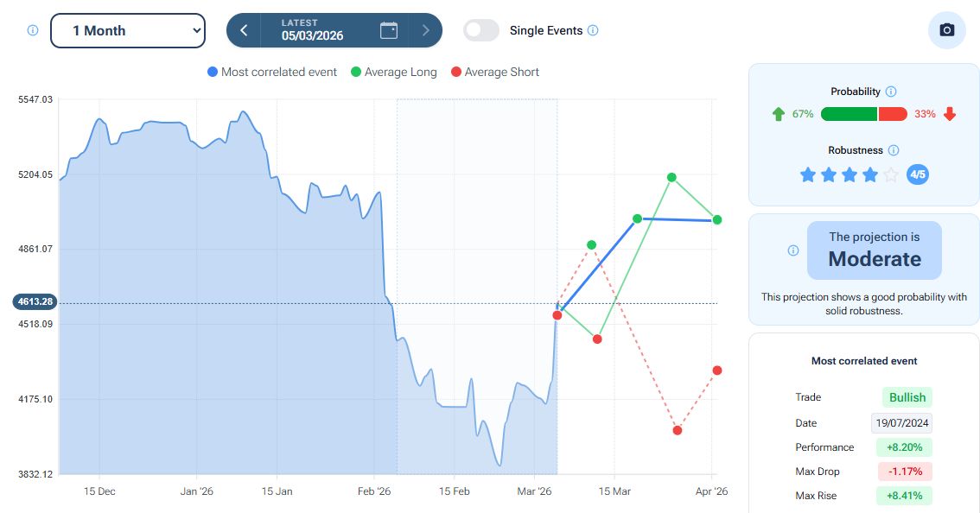Click the camera screenshot icon
This screenshot has height=513, width=980.
click(x=946, y=30)
